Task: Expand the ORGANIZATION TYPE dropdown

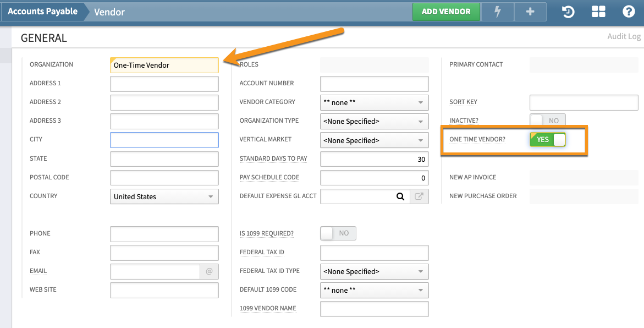Action: pos(374,121)
